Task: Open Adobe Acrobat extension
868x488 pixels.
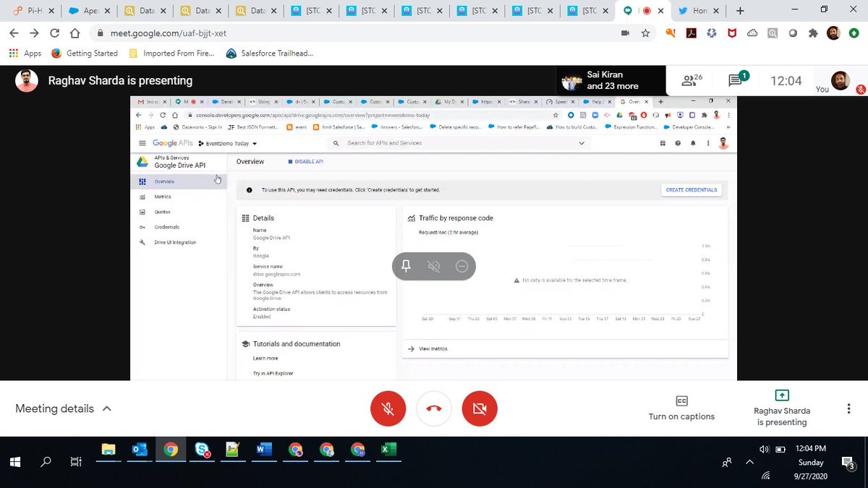Action: point(691,33)
